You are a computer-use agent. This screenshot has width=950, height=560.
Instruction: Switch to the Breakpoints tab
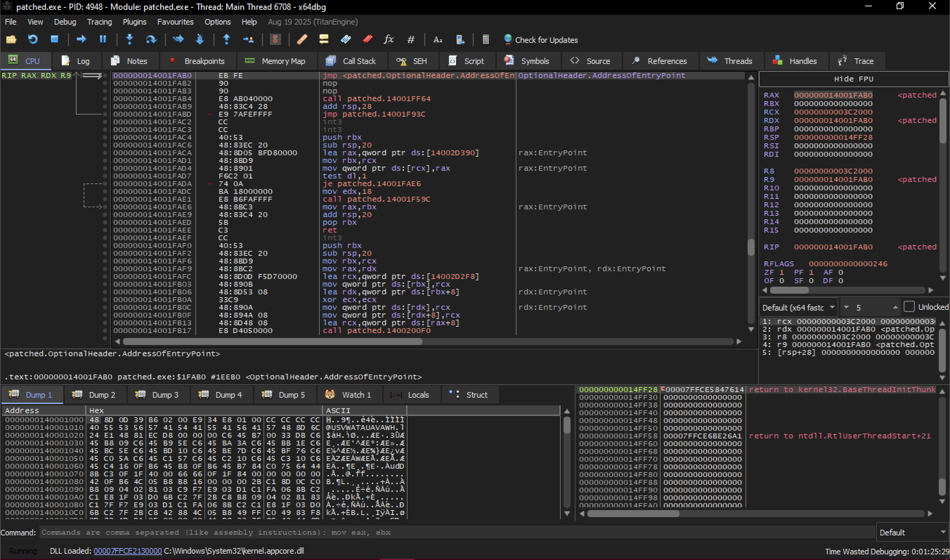pos(197,61)
